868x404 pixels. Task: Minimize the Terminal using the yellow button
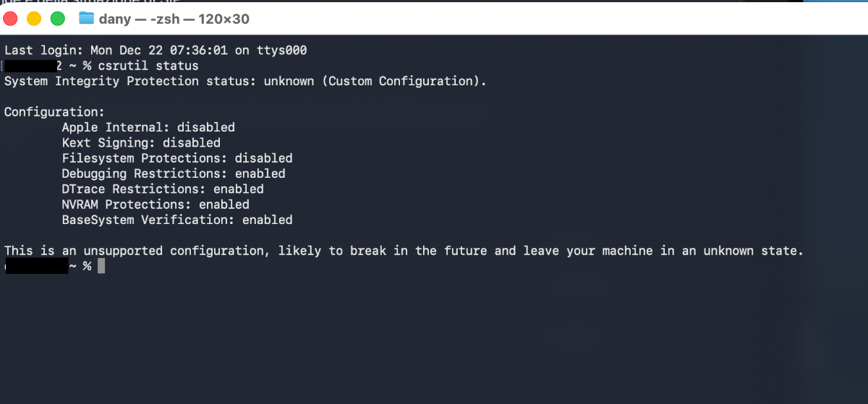pos(34,19)
